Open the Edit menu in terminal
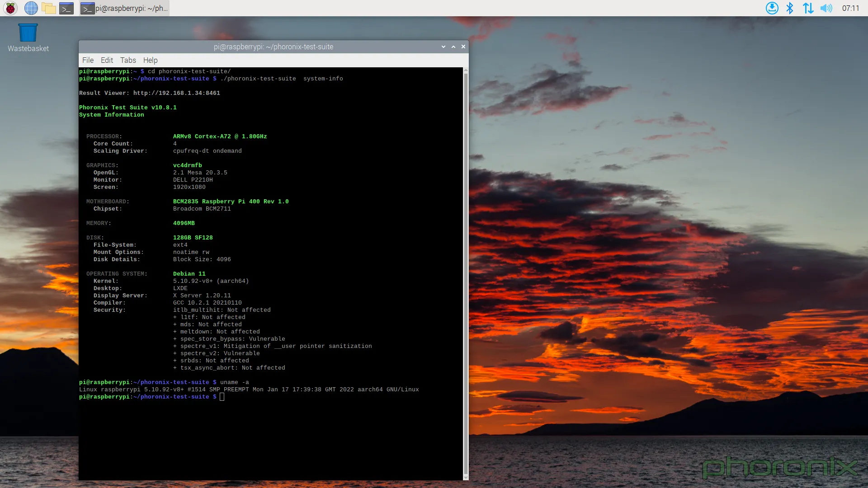Image resolution: width=868 pixels, height=488 pixels. [x=107, y=60]
